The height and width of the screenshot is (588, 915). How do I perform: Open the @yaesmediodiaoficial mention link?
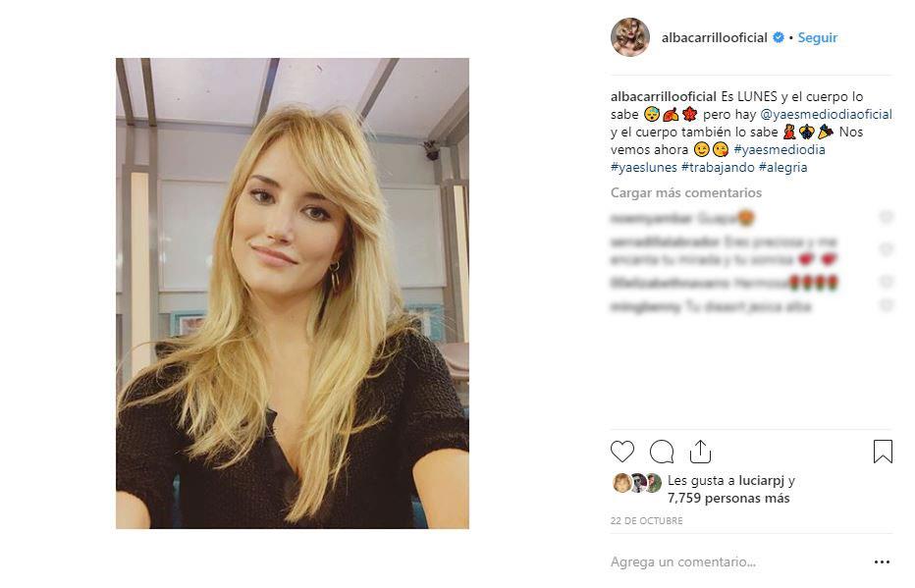pyautogui.click(x=826, y=114)
